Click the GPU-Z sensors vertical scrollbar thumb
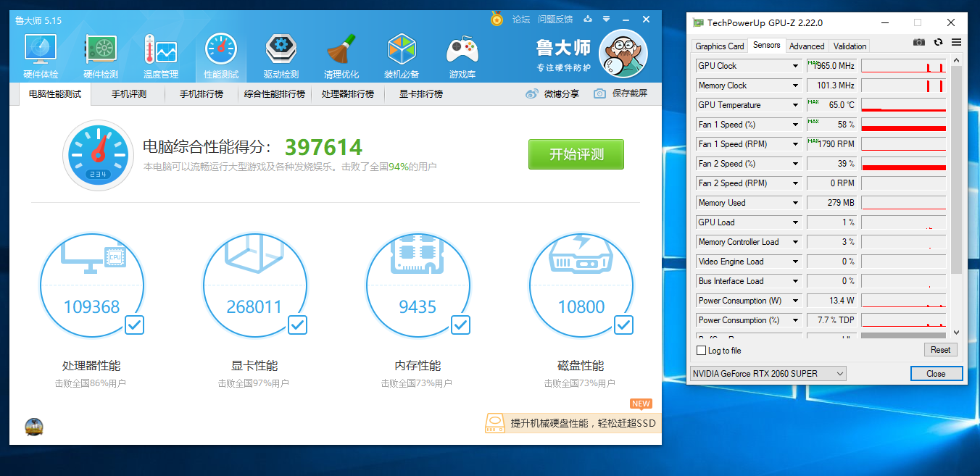The image size is (980, 476). (x=956, y=171)
